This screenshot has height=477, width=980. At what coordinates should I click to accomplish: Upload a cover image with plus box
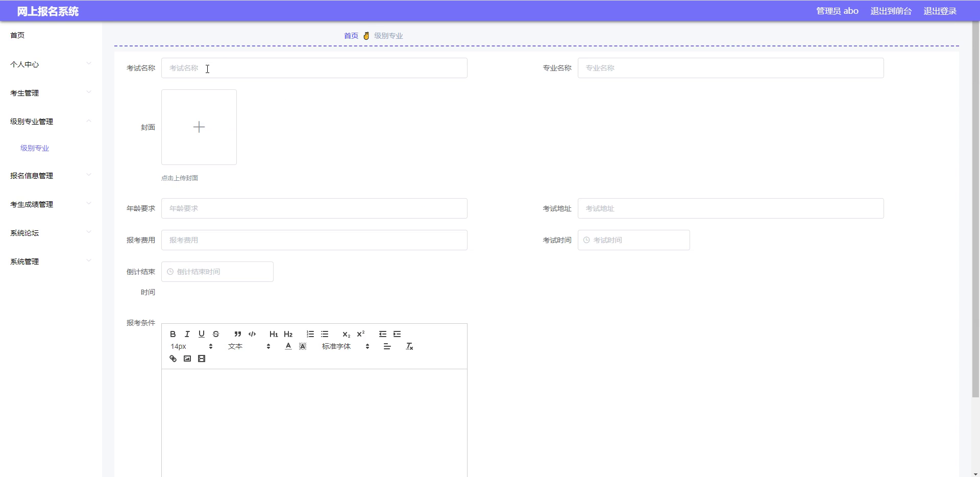(x=199, y=127)
